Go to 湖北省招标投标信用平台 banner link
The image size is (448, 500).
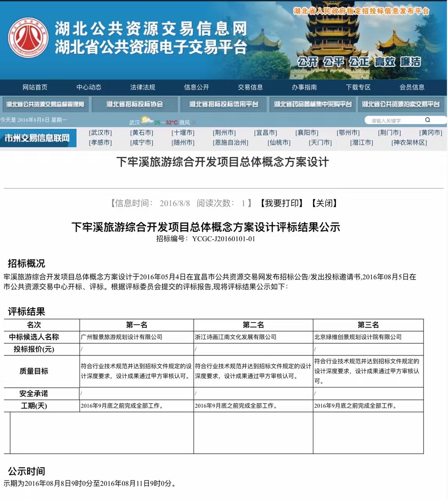(224, 104)
